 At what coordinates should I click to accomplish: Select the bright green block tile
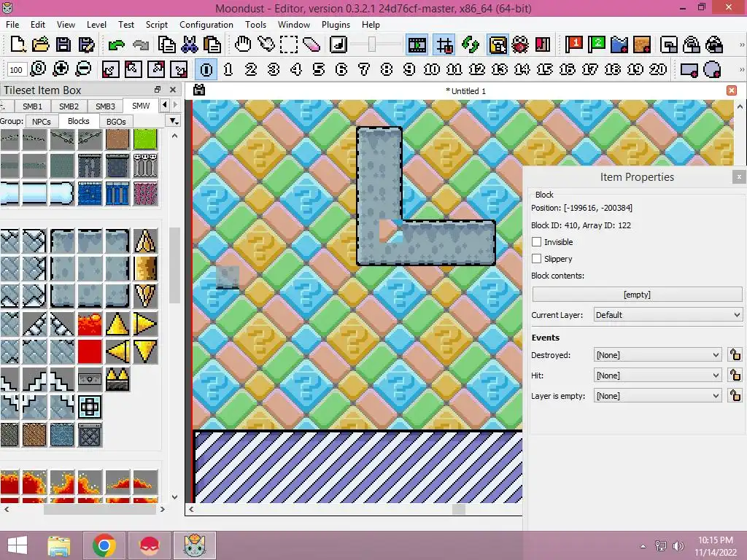click(145, 139)
